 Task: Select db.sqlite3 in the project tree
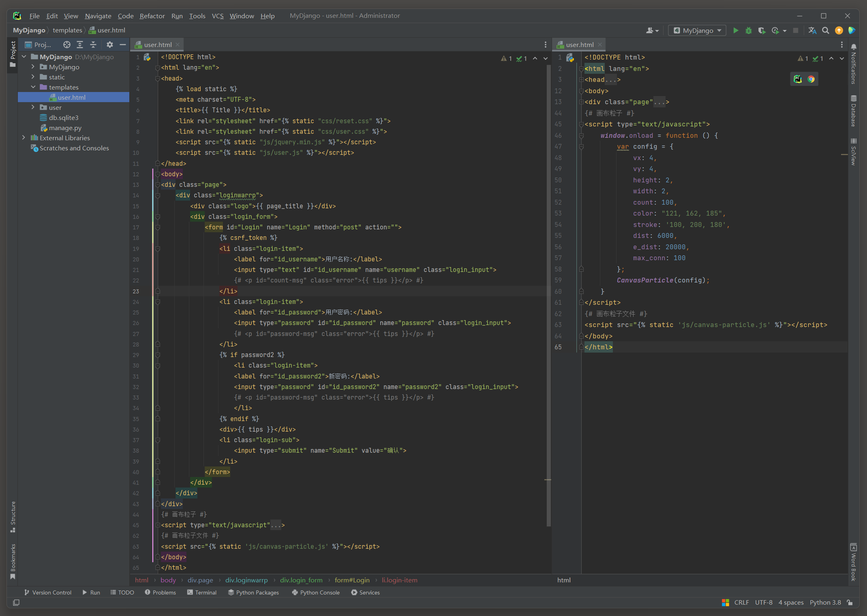(64, 118)
